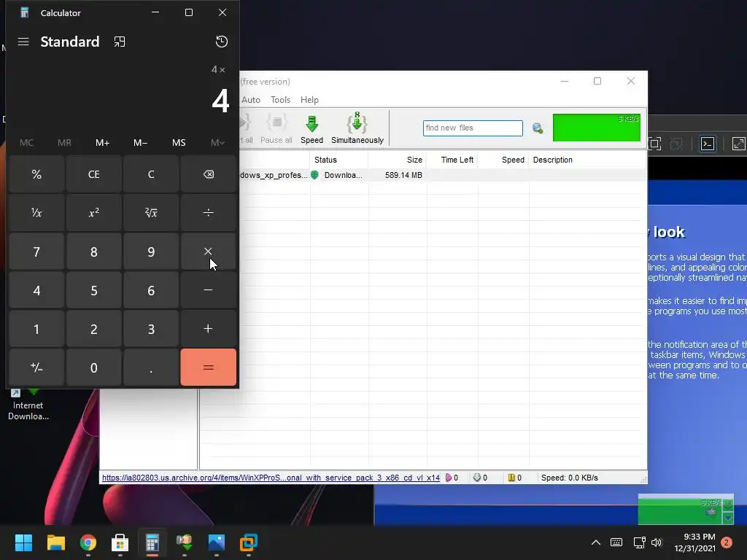The image size is (747, 560).
Task: Open the Windows Start menu
Action: (23, 542)
